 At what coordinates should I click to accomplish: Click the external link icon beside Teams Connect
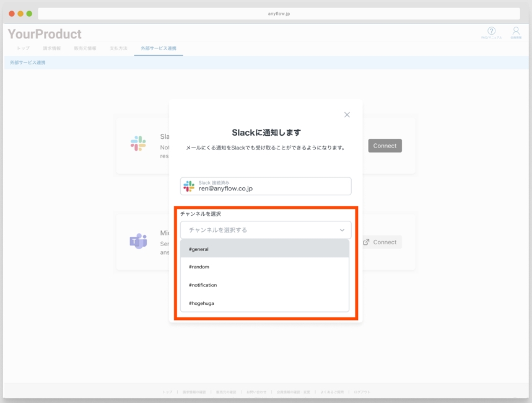click(366, 242)
